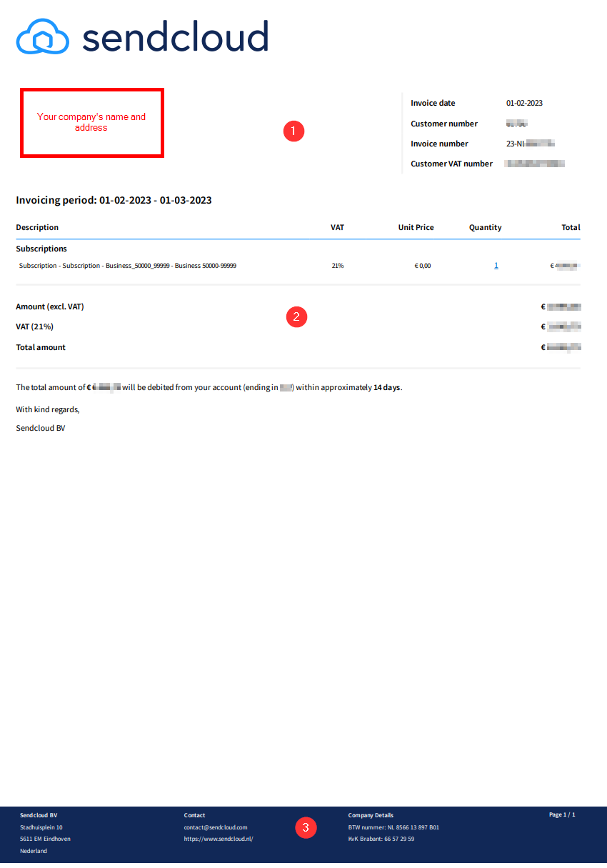Click "Sendcloud BV" signature below the regards line
607x868 pixels.
click(x=40, y=429)
